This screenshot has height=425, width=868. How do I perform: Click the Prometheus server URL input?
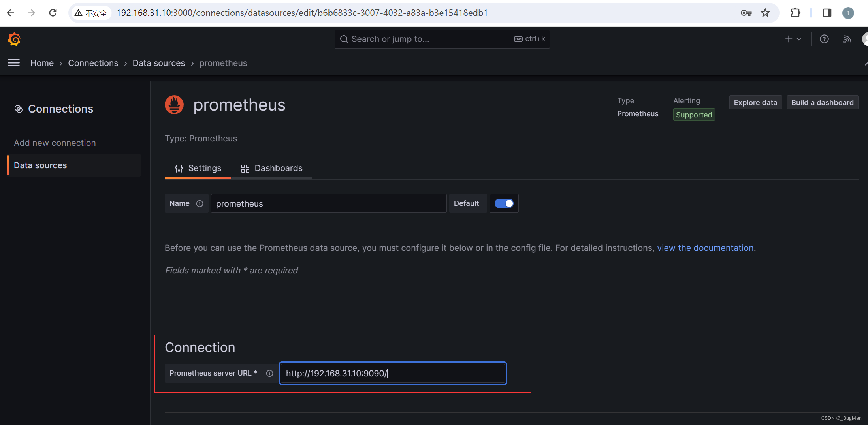[393, 373]
